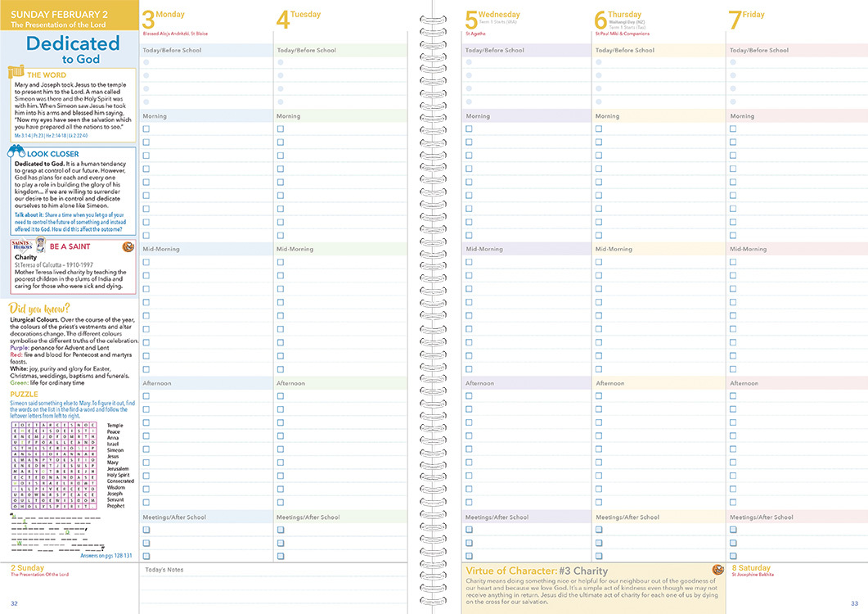Click the LOOK CLOSER heading
868x614 pixels.
pos(53,154)
